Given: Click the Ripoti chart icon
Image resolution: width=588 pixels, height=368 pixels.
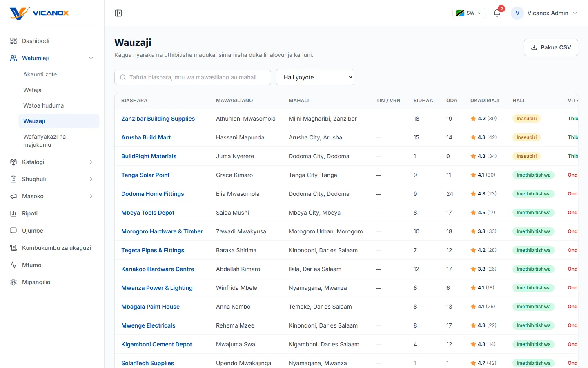Looking at the screenshot, I should [13, 213].
